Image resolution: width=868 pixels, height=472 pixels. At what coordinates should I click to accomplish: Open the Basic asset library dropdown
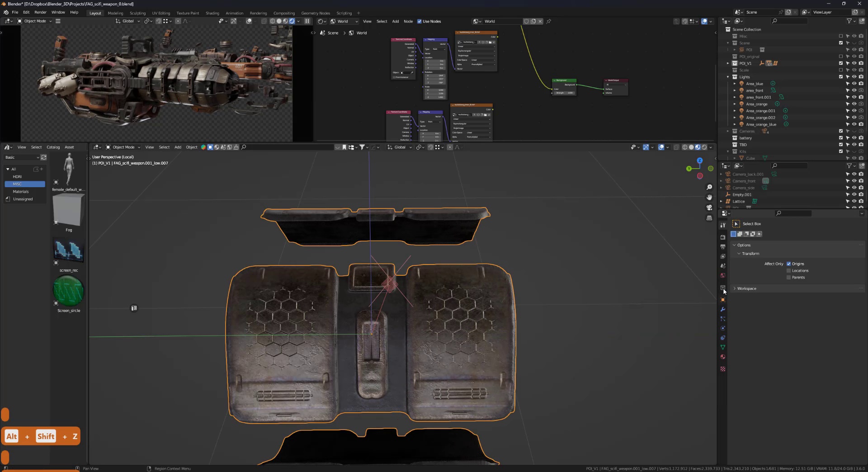point(22,157)
